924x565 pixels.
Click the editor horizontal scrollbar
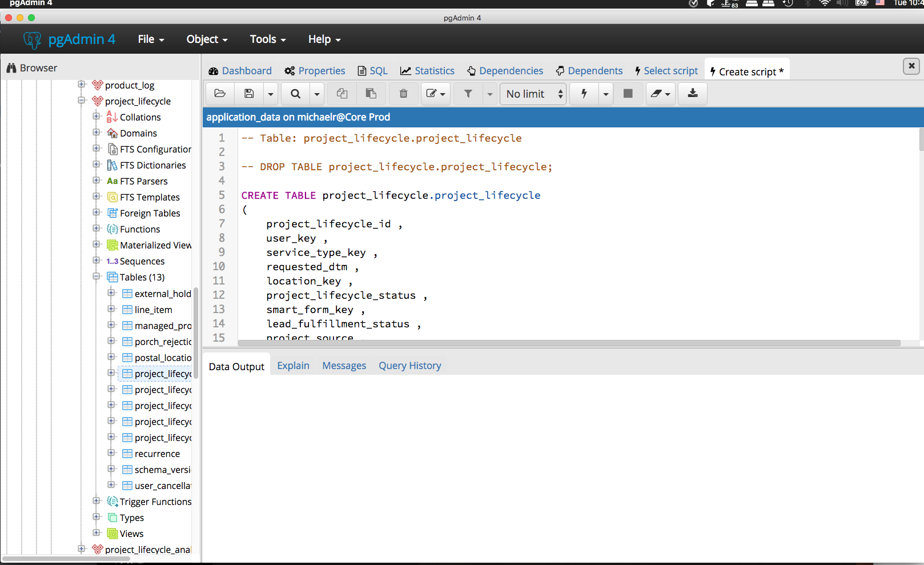click(x=569, y=343)
